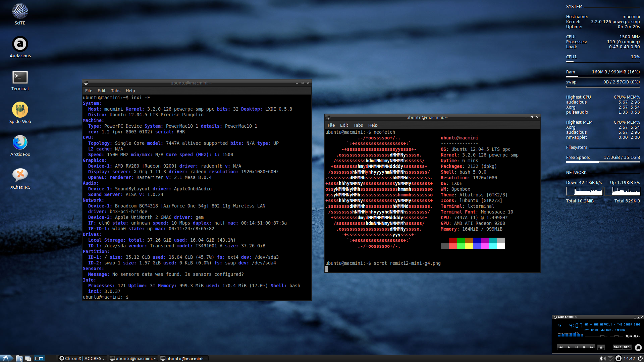Skip to previous track in Audacious
Image resolution: width=644 pixels, height=362 pixels.
point(561,347)
